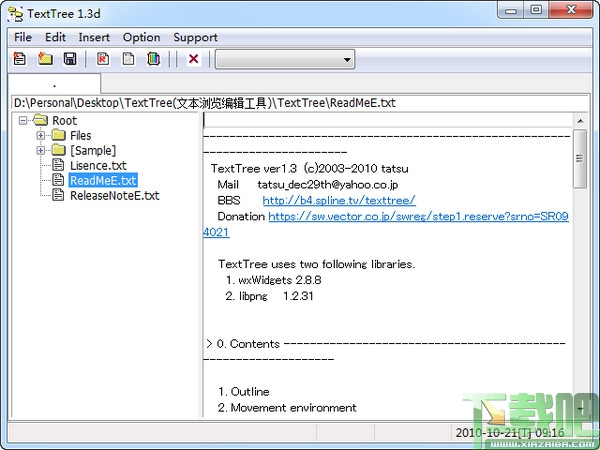
Task: Click the '2. Movement environment' line
Action: pyautogui.click(x=287, y=408)
